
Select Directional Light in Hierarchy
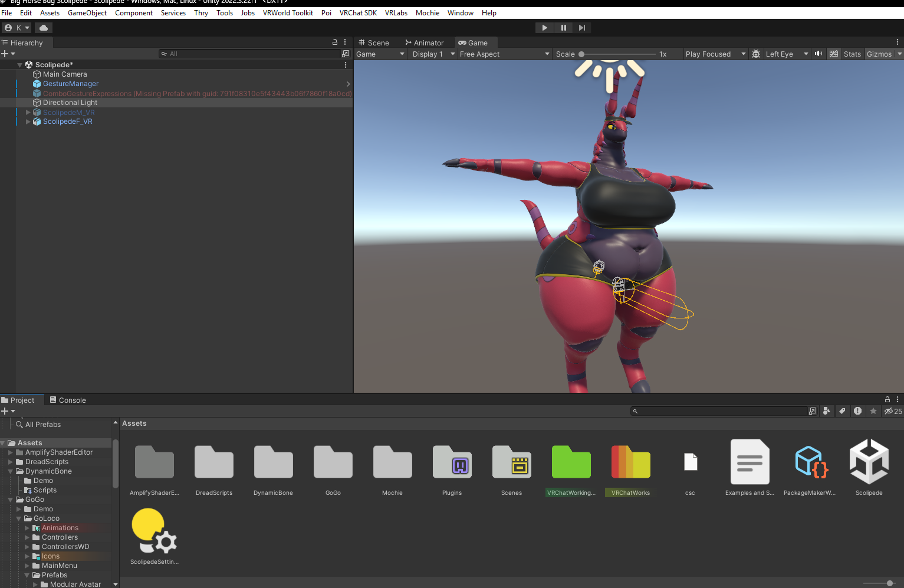tap(70, 103)
